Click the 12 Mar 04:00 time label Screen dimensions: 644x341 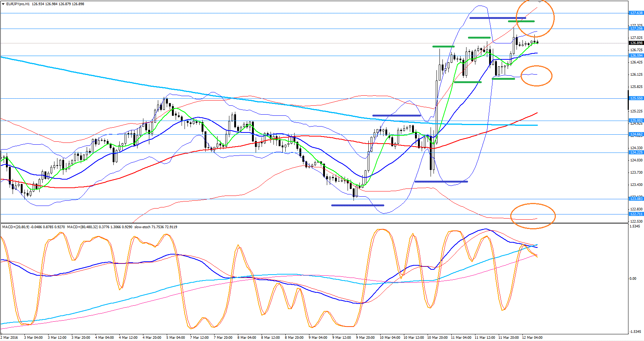pos(532,338)
